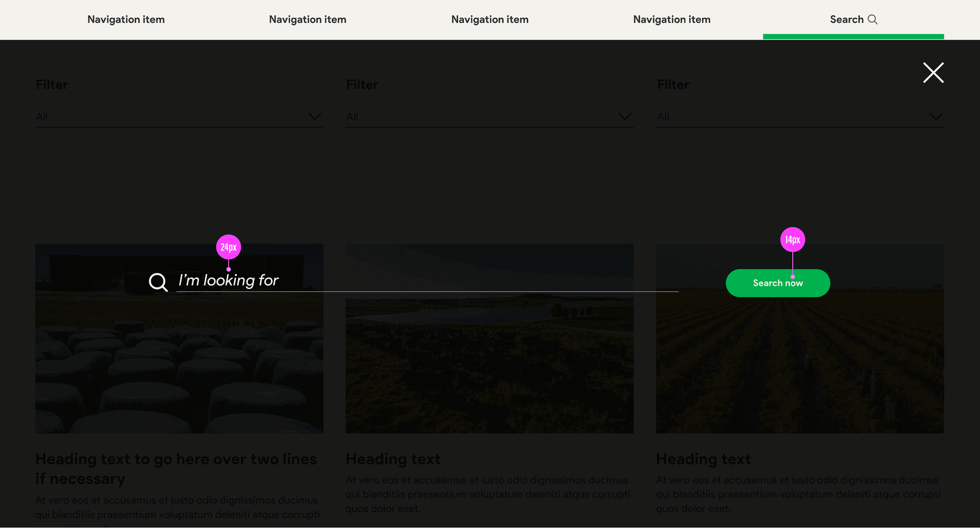Screen dimensions: 980x528
Task: Open the lake landscape image card
Action: click(x=489, y=365)
